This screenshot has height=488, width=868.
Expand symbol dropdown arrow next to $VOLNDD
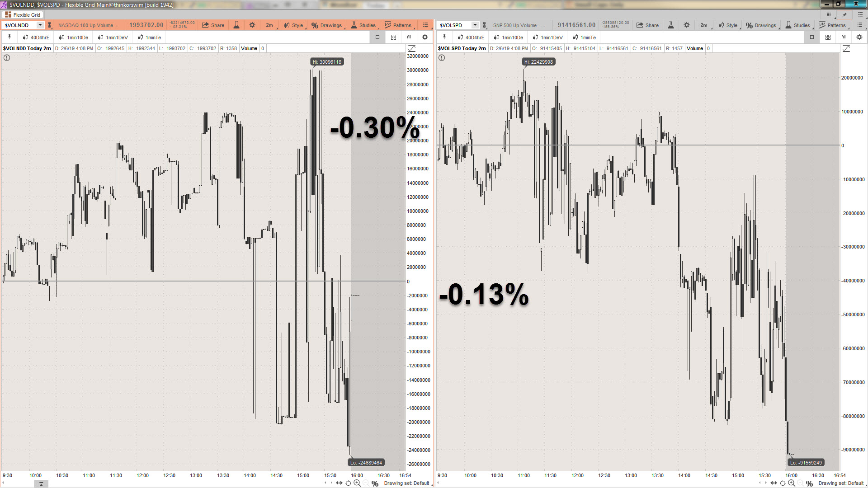tap(40, 25)
